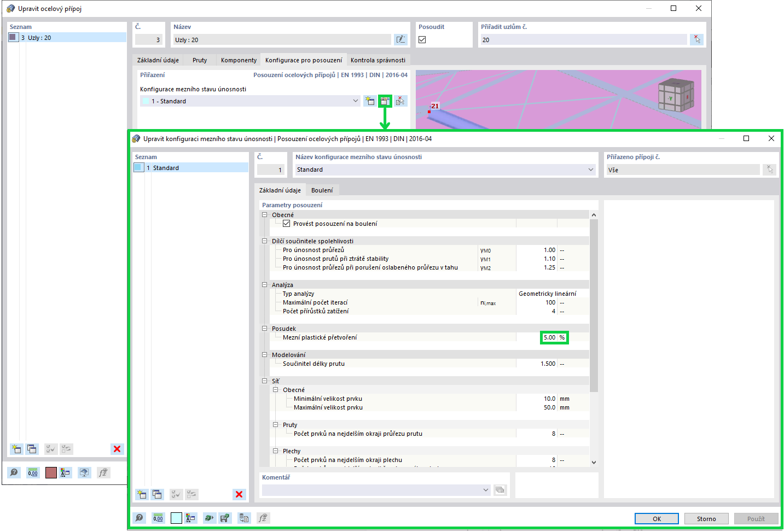Click the parameters list vertical scrollbar

[594, 306]
